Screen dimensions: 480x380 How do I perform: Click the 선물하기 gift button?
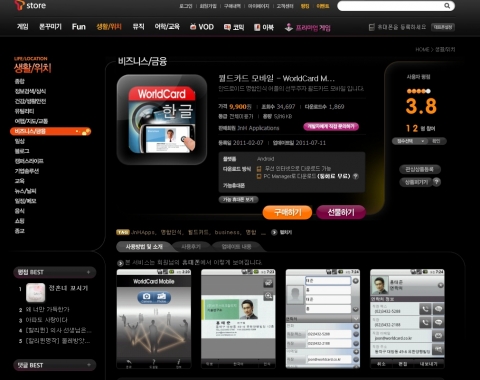341,212
